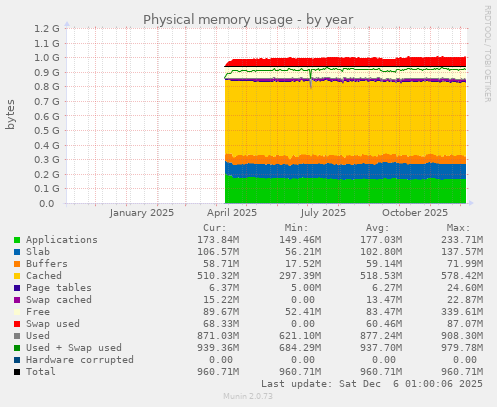This screenshot has height=407, width=497.
Task: Click the October 2025 axis label
Action: click(x=415, y=213)
